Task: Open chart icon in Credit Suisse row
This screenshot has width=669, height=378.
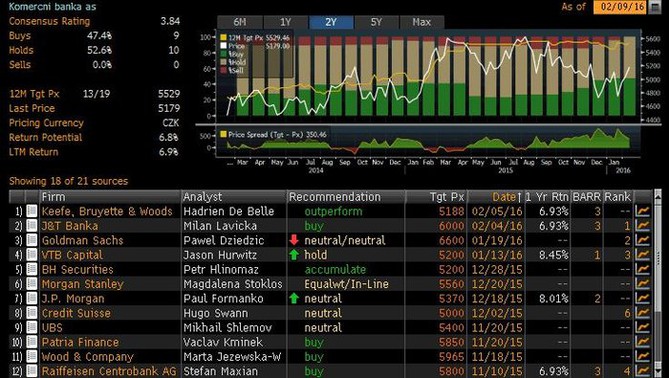Action: click(642, 313)
